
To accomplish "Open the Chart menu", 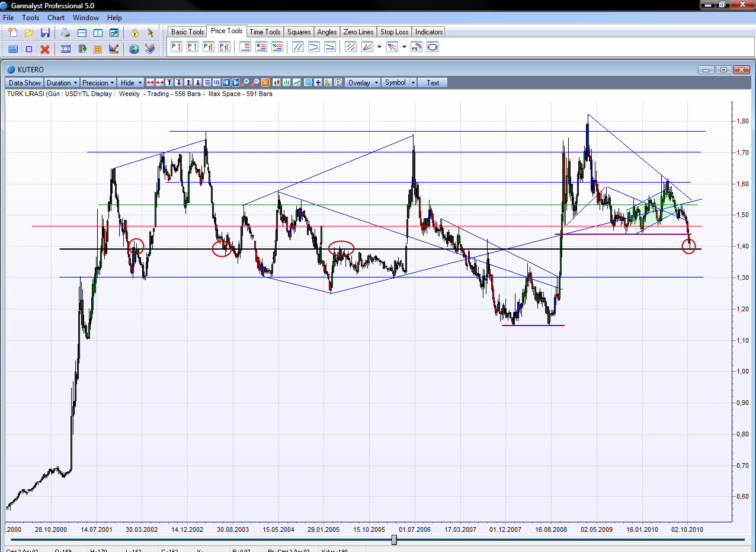I will pyautogui.click(x=56, y=18).
